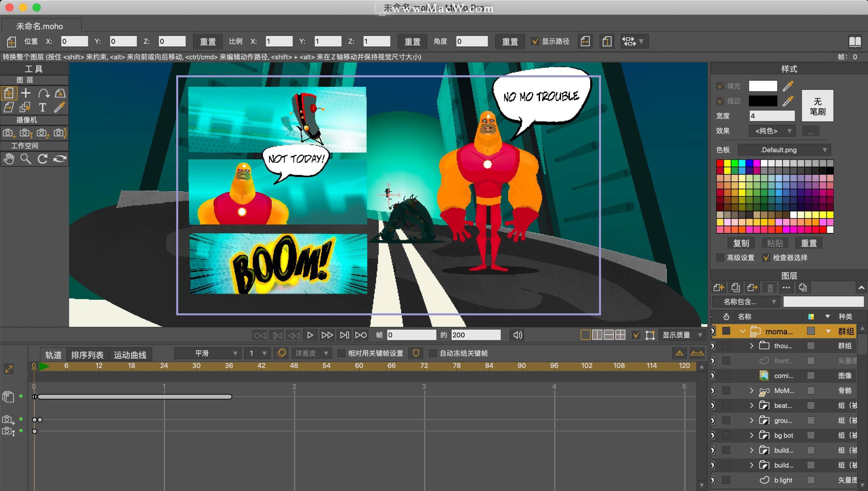Image resolution: width=868 pixels, height=491 pixels.
Task: Toggle the 描边 stroke checkbox
Action: point(720,101)
